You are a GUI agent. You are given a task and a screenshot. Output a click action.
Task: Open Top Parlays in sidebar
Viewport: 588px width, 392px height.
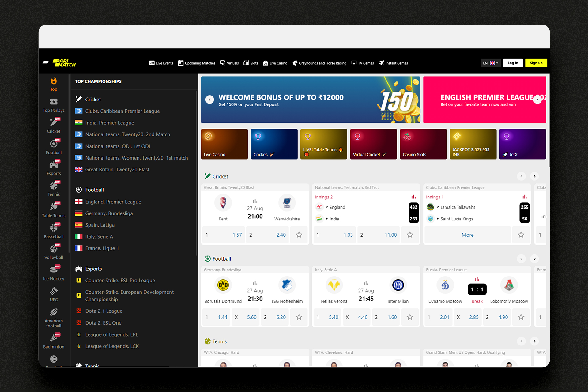click(54, 105)
